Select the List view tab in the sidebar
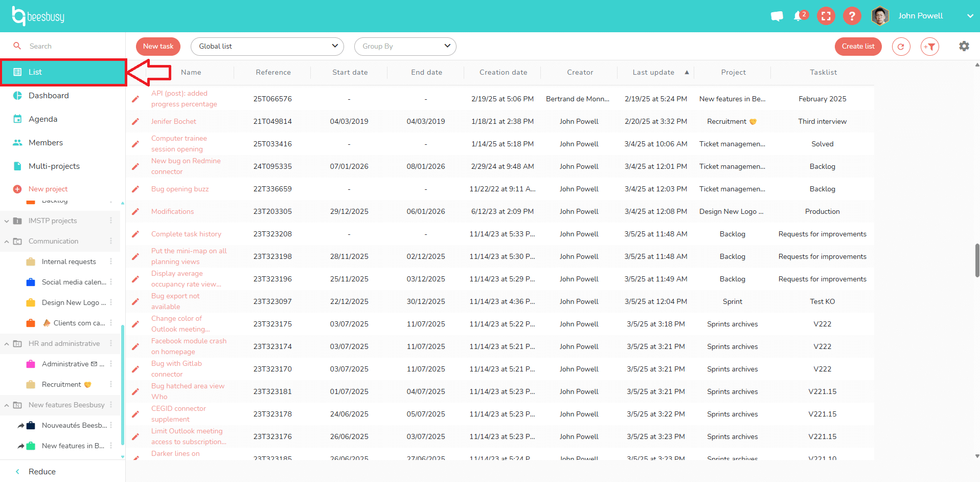Screen dimensions: 980x482 pos(35,72)
